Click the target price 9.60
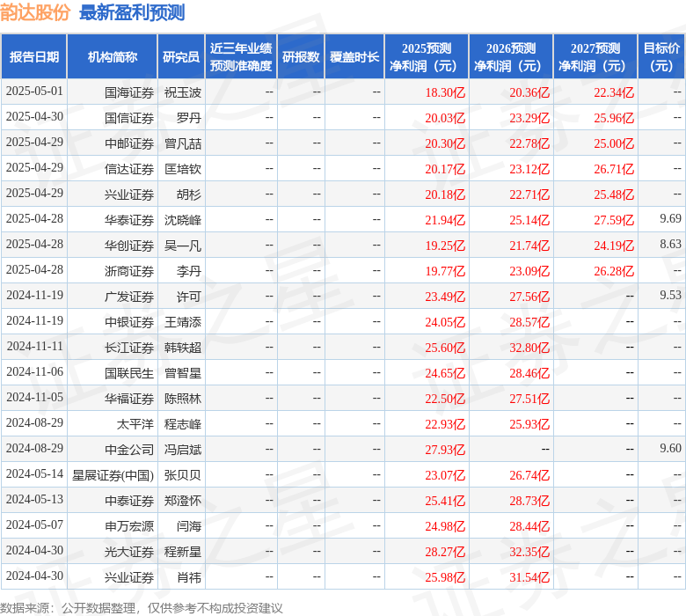Screen dimensions: 686x616 671,448
